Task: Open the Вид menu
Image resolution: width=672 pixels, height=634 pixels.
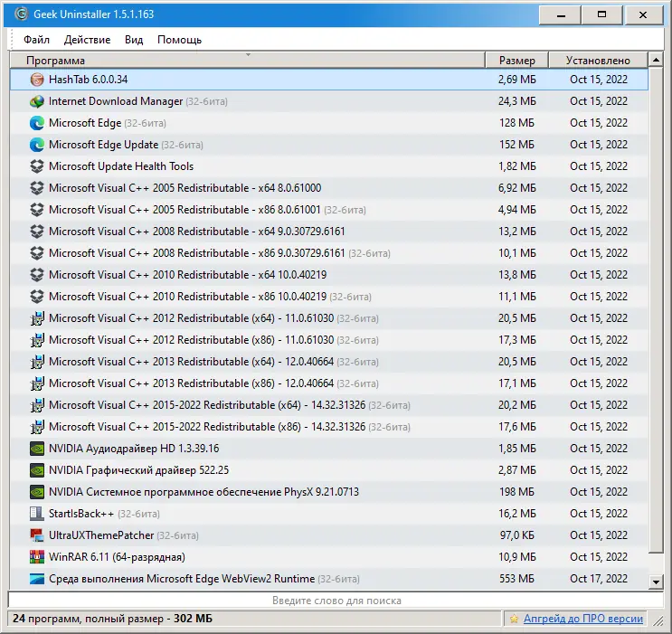Action: 134,40
